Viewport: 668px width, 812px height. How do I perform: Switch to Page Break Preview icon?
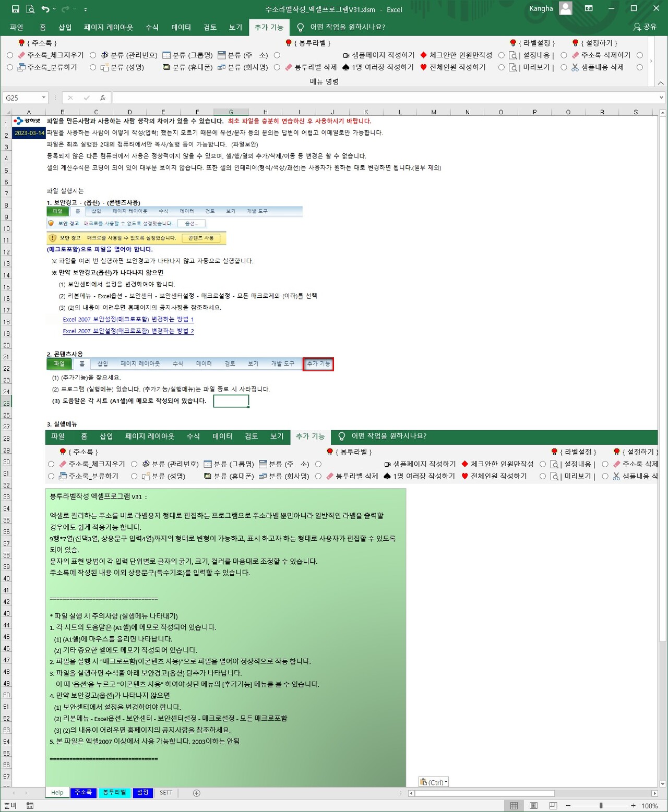(x=553, y=806)
